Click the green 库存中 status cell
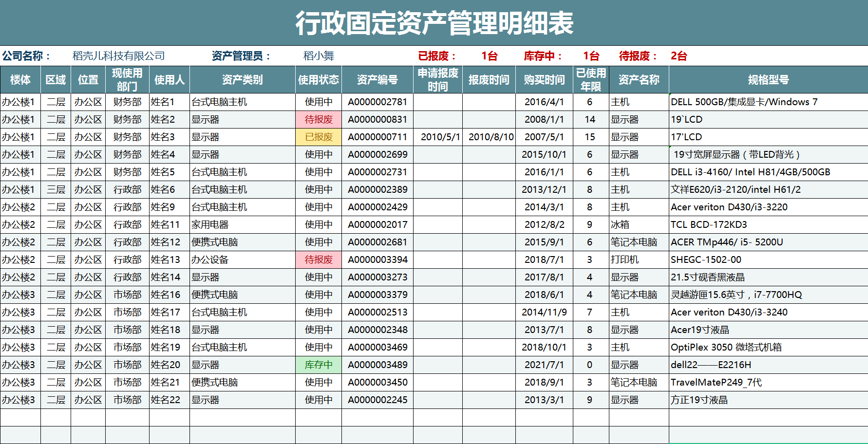 point(319,365)
